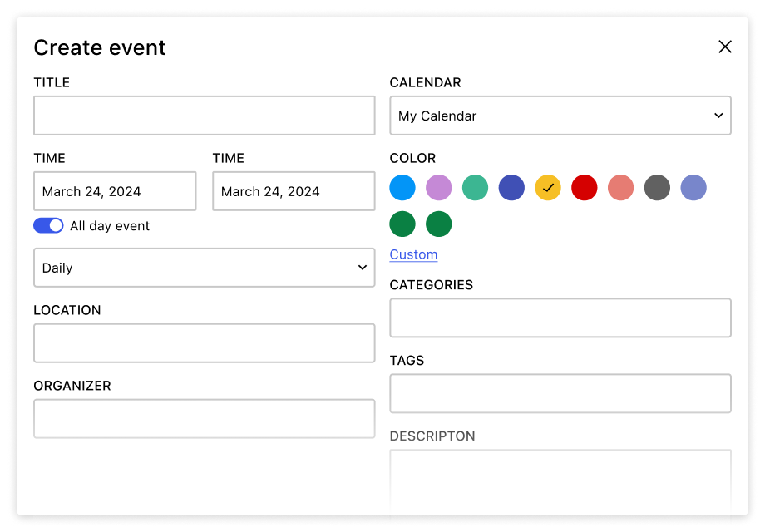
Task: Pick the teal color swatch
Action: point(475,188)
